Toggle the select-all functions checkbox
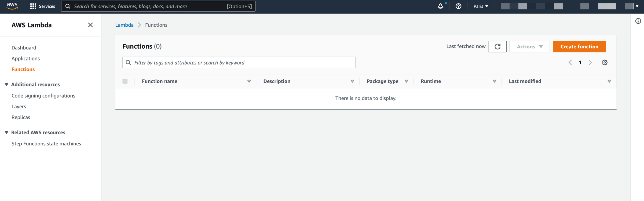Image resolution: width=644 pixels, height=201 pixels. pyautogui.click(x=125, y=81)
